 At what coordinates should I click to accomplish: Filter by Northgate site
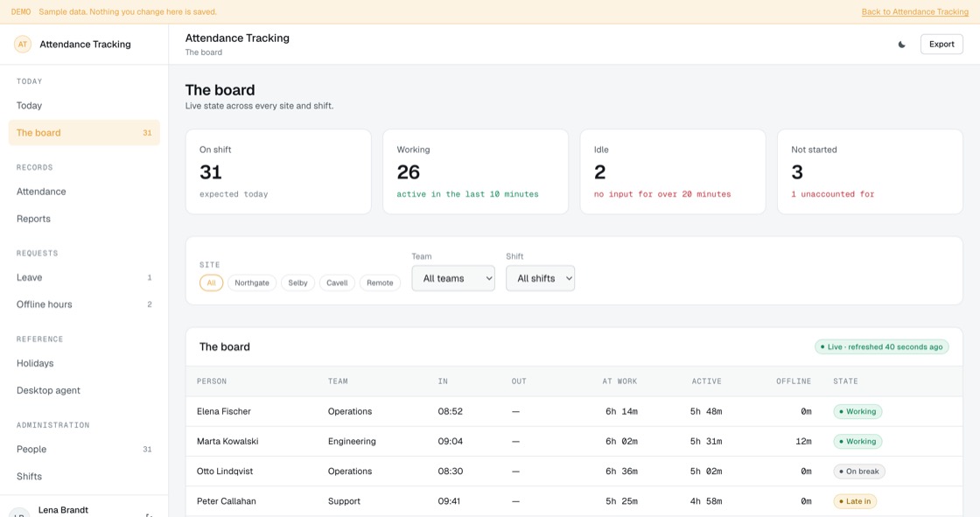tap(252, 283)
